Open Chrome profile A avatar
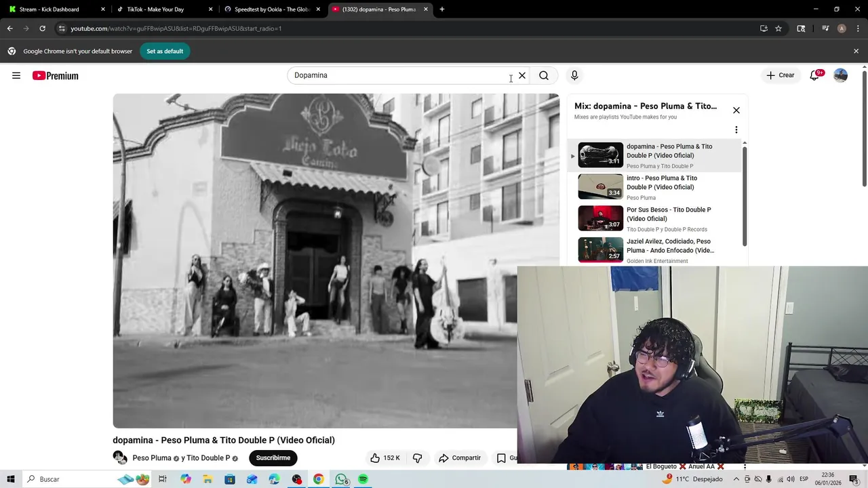 (x=842, y=28)
